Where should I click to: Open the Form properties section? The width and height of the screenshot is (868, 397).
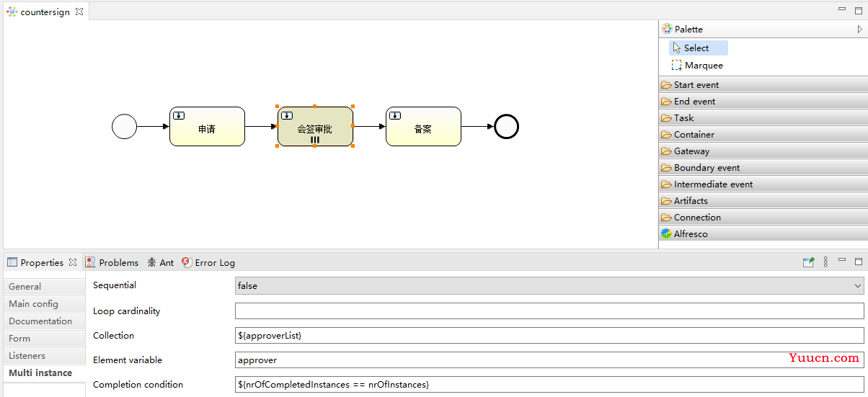click(x=44, y=338)
